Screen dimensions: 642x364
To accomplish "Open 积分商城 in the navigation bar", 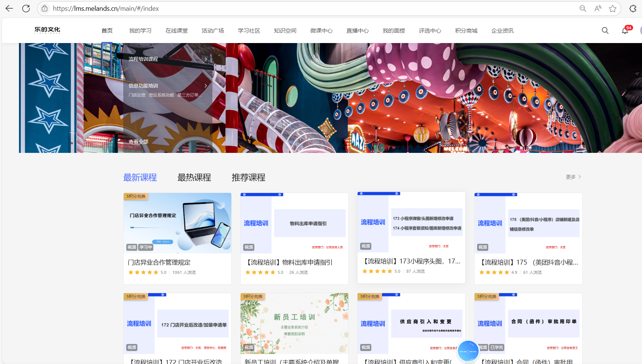I will [x=466, y=31].
